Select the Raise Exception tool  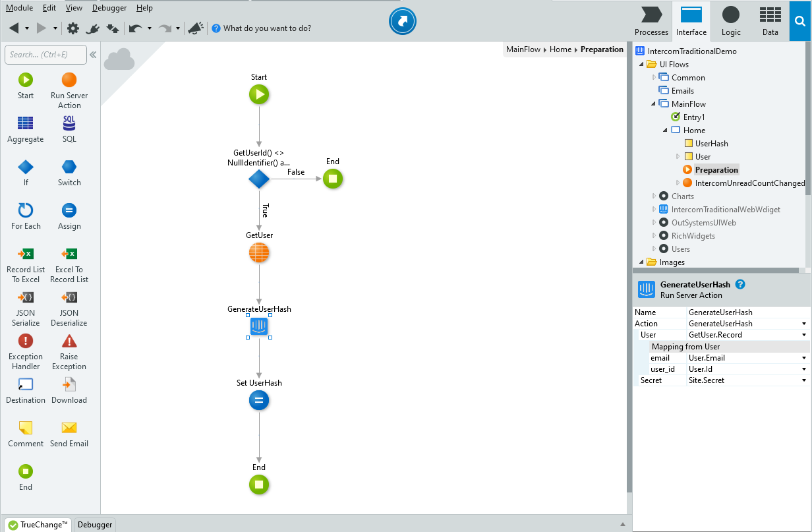69,352
